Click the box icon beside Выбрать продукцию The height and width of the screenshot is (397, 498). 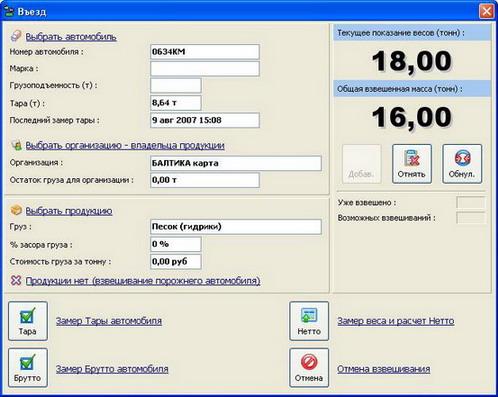(16, 210)
